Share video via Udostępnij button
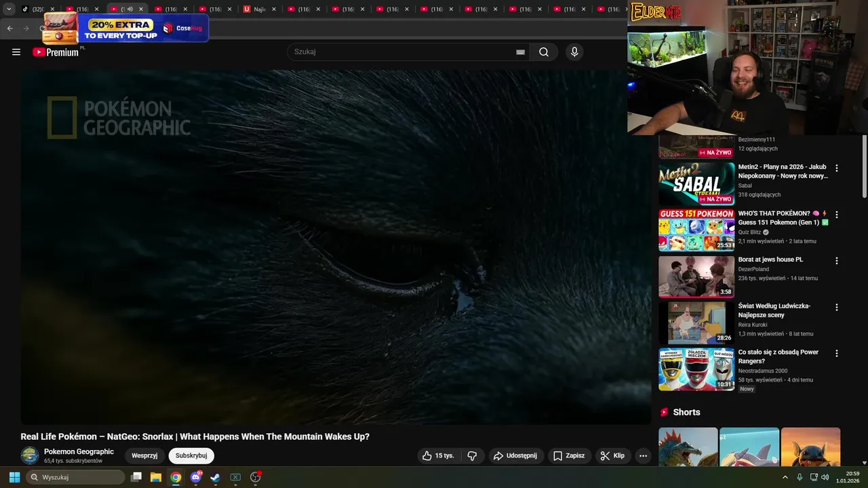 (x=515, y=455)
